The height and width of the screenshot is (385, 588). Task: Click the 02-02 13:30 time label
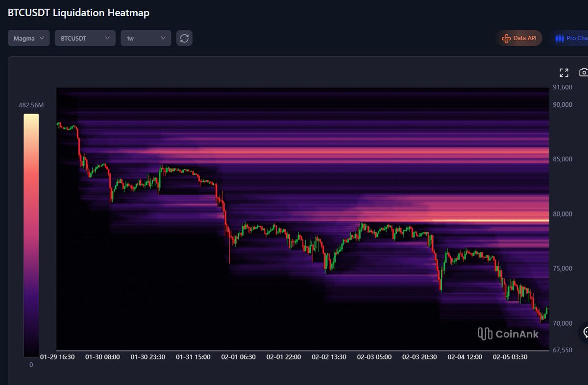(x=329, y=357)
